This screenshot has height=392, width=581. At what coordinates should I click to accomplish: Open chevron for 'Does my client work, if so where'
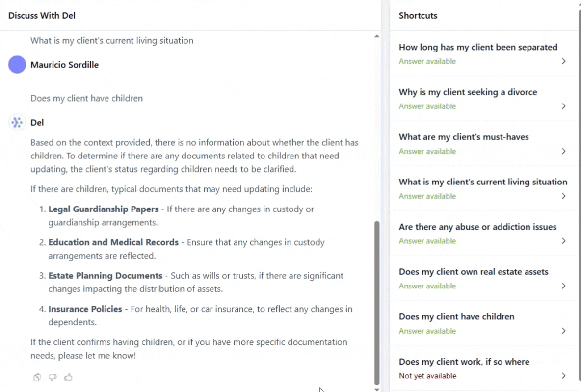point(563,376)
